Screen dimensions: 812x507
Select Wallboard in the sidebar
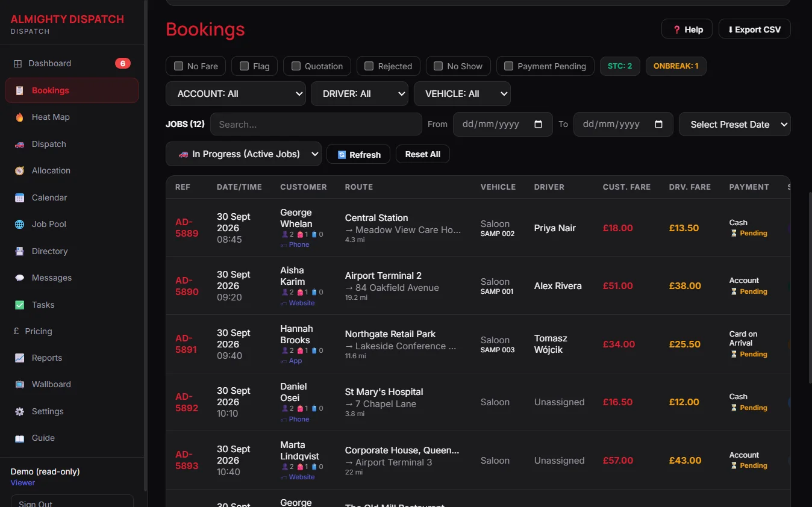[x=72, y=384]
